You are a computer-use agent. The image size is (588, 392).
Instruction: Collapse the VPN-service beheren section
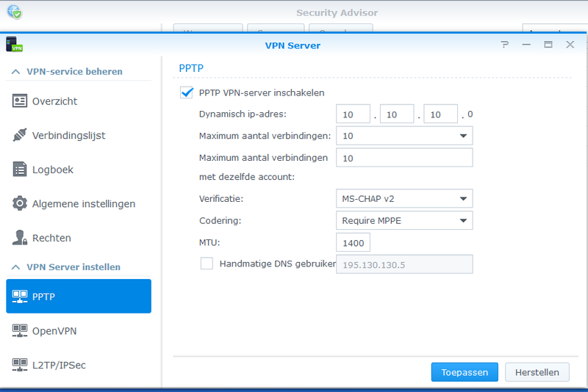coord(15,72)
